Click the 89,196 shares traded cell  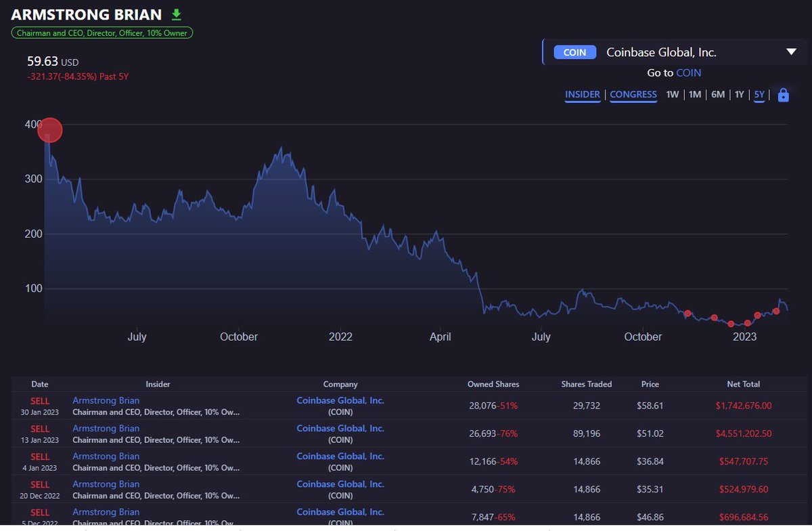click(587, 433)
